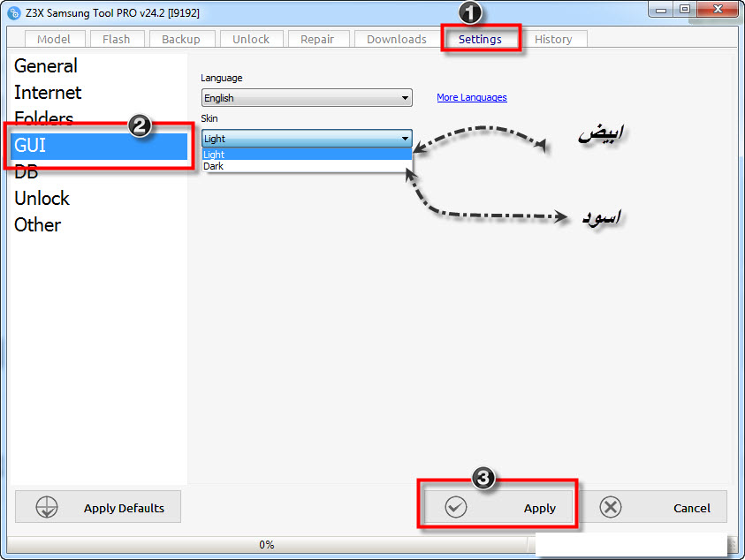
Task: Close the Z3X Samsung Tool window
Action: click(718, 10)
